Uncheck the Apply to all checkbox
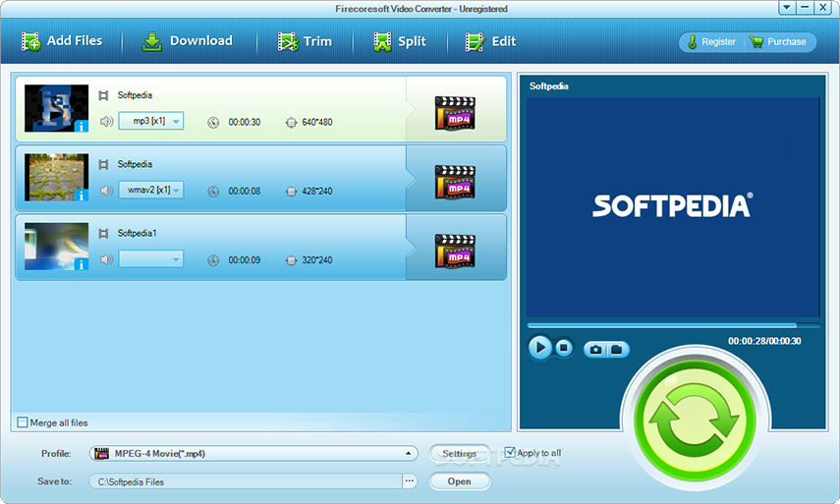840x504 pixels. [510, 453]
